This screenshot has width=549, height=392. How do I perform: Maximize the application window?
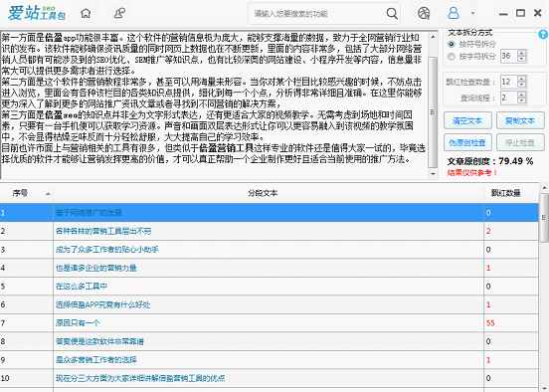(x=520, y=13)
